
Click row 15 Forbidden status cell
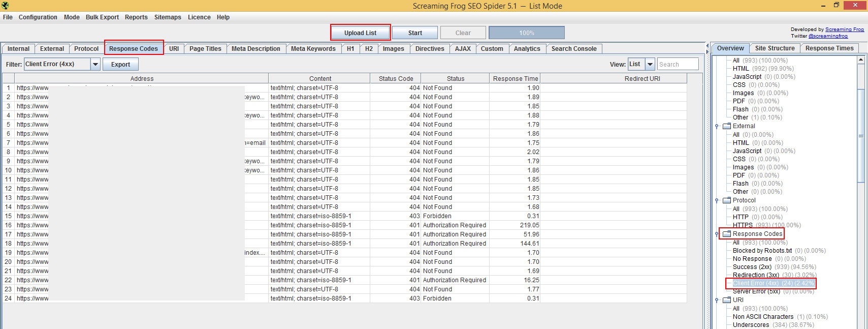point(455,216)
